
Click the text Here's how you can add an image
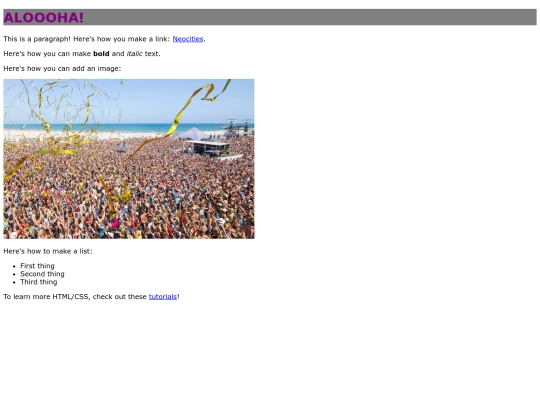(62, 69)
